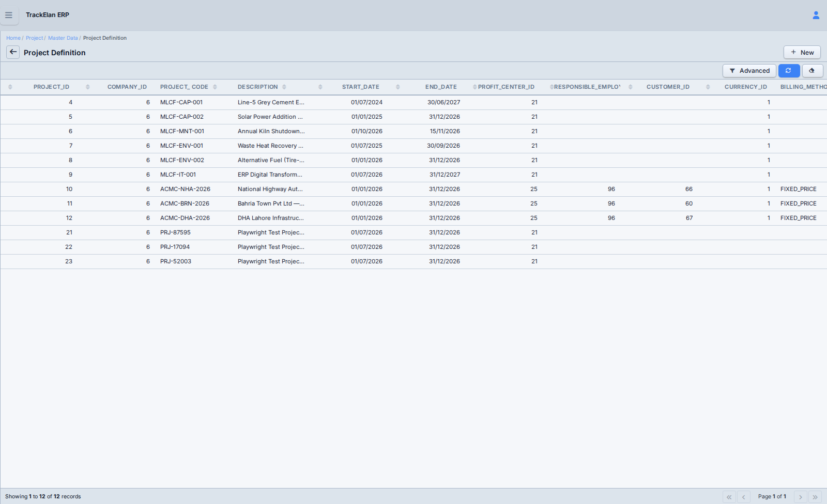Viewport: 827px width, 504px height.
Task: Go to next page of results
Action: (800, 497)
